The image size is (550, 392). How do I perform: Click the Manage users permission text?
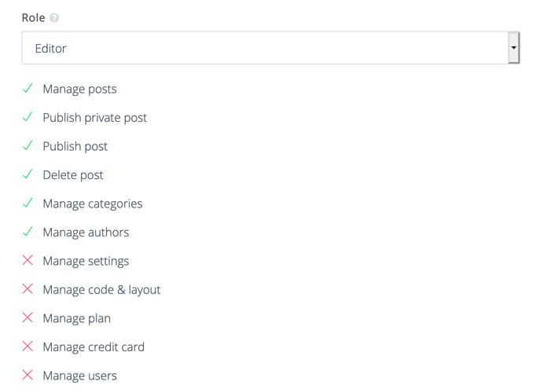pos(79,376)
